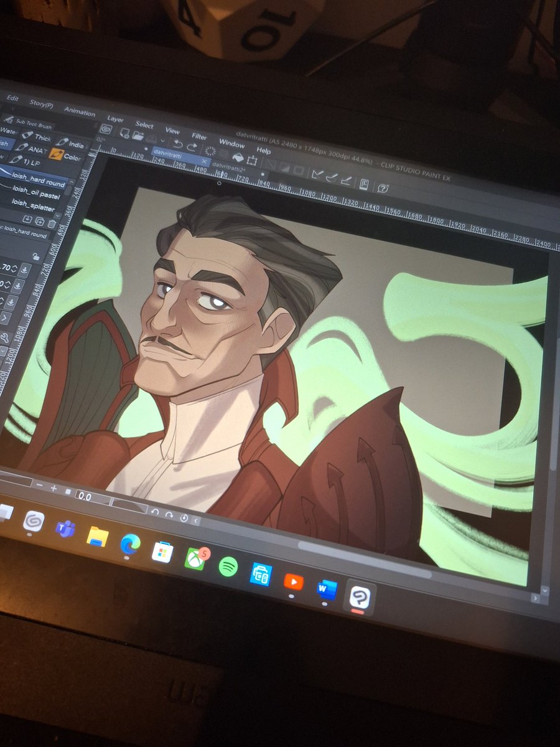Screen dimensions: 560x747
Task: Close the datvritratti canvas tab
Action: 204,161
